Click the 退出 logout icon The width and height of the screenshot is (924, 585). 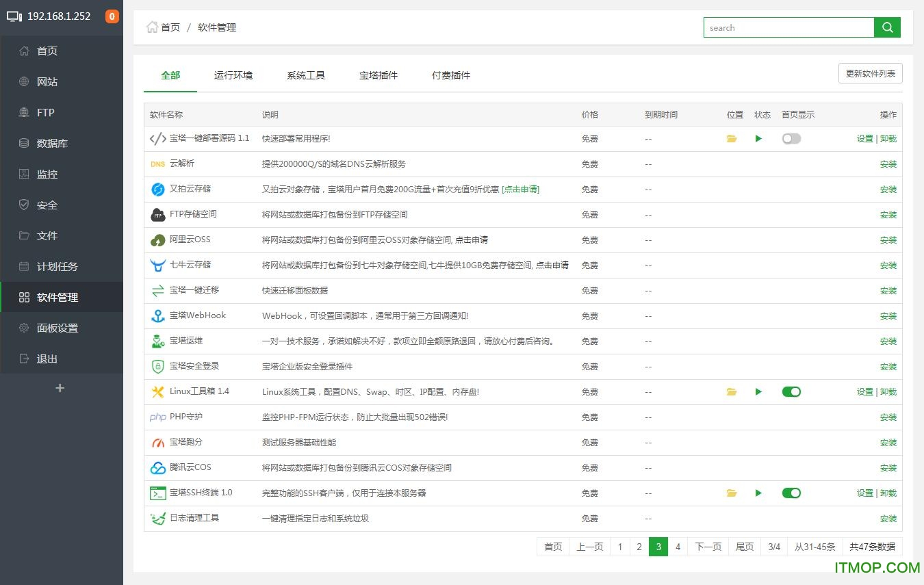[x=26, y=359]
